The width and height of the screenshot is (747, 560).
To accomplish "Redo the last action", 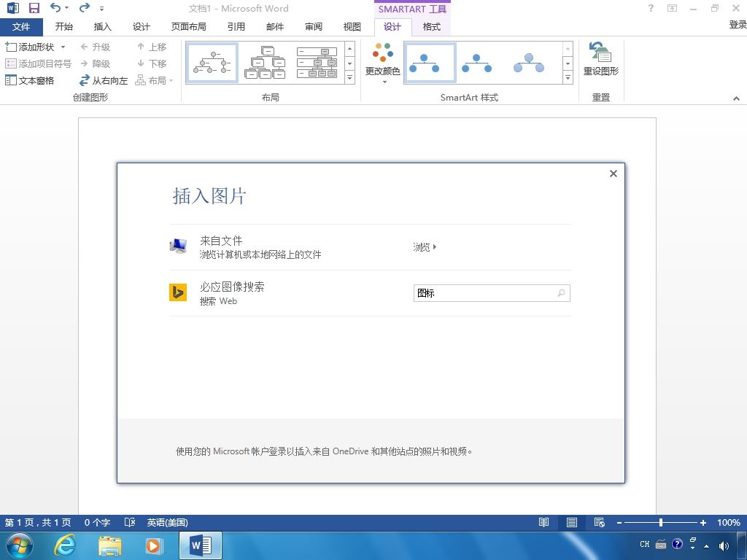I will (85, 7).
